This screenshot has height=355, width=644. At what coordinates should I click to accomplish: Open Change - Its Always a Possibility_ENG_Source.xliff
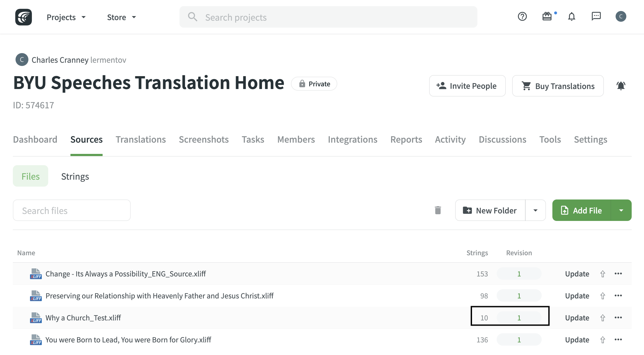click(x=125, y=274)
